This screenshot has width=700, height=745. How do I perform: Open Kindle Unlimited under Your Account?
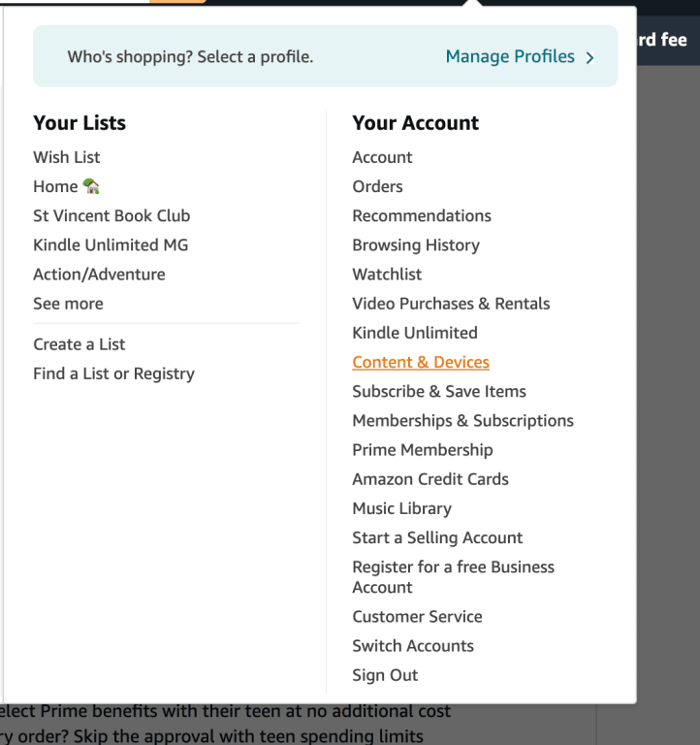pos(415,333)
